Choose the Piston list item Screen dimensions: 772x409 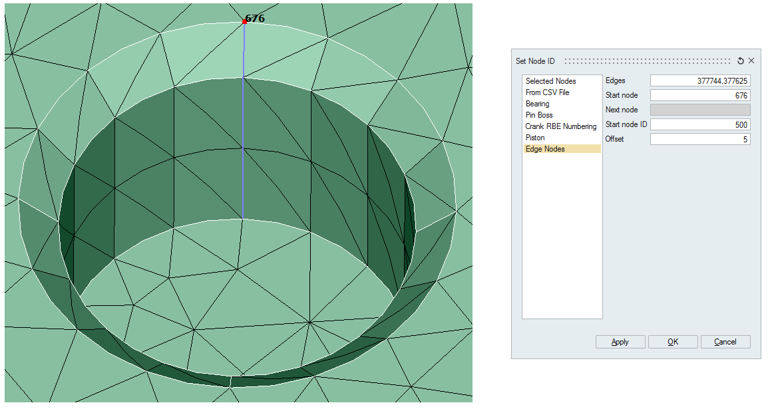pyautogui.click(x=535, y=137)
